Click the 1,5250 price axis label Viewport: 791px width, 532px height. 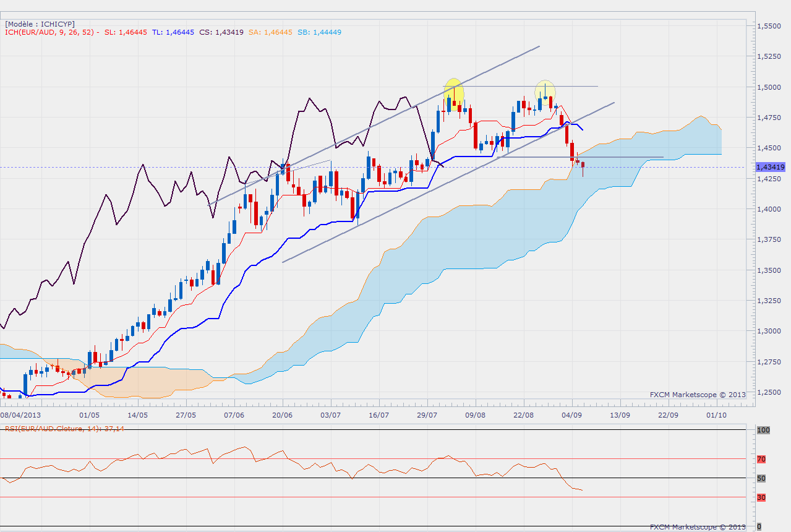[769, 56]
